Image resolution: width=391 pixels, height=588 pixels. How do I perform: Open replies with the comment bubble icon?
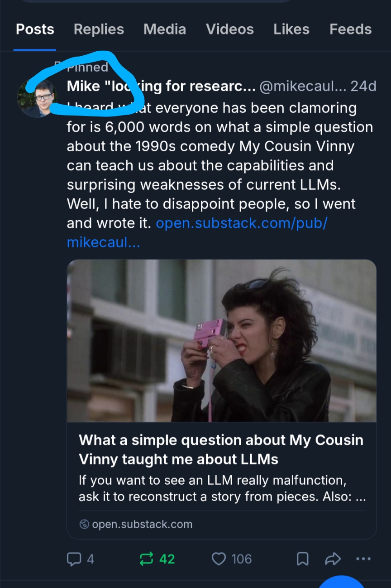tap(74, 559)
